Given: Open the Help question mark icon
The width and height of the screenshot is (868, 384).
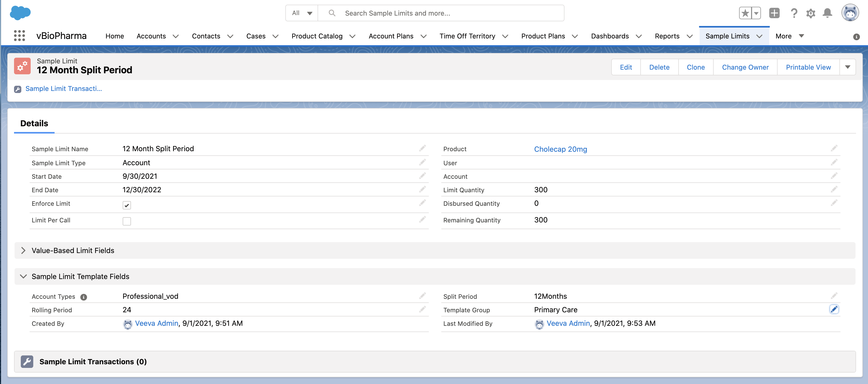Looking at the screenshot, I should coord(794,13).
